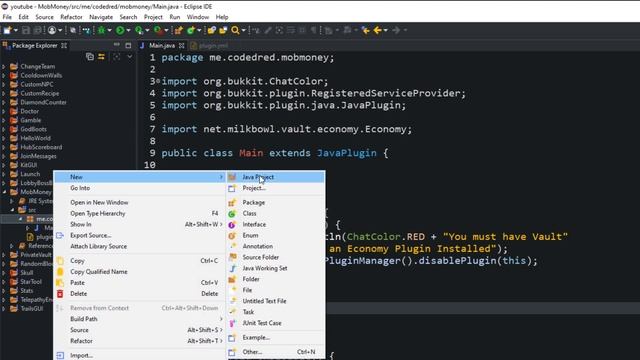
Task: Choose Source Folder from New submenu
Action: tap(276, 257)
